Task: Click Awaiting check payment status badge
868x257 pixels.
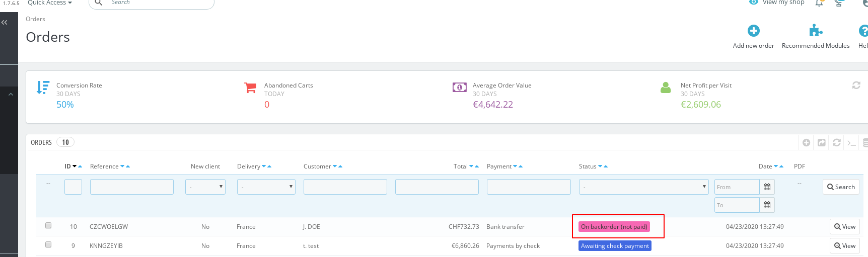Action: [615, 246]
